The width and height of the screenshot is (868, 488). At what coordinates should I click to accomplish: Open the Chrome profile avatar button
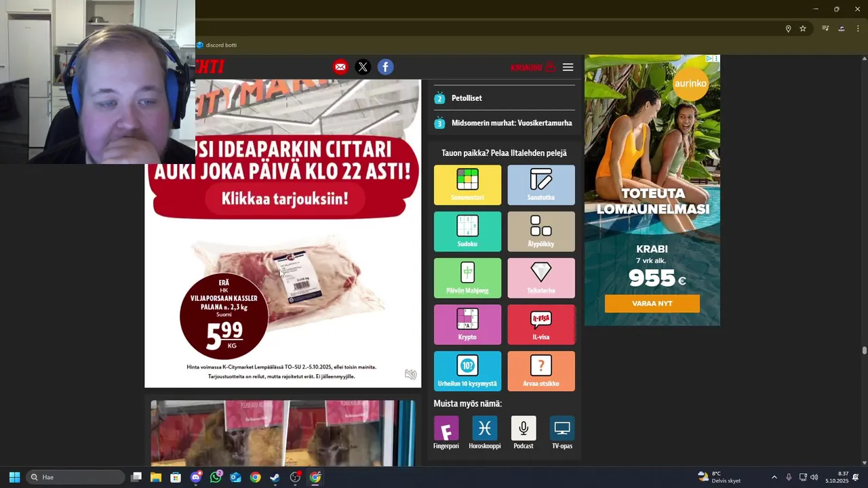tap(842, 28)
